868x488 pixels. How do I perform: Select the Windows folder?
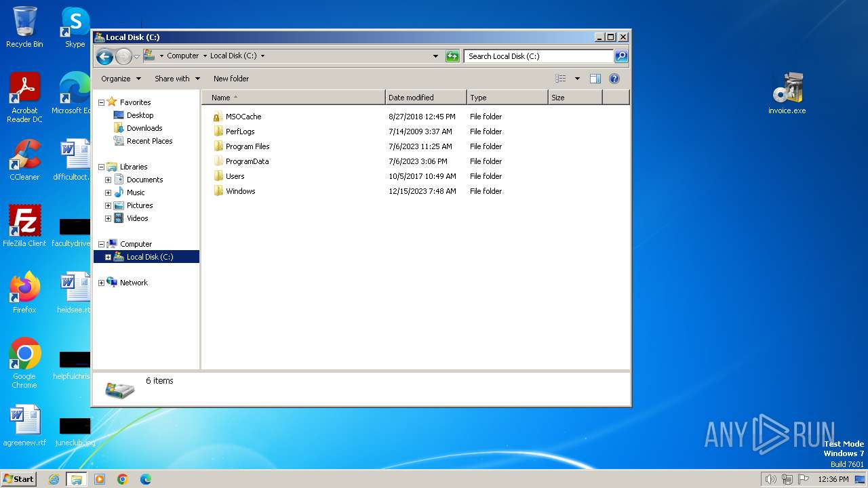[240, 191]
